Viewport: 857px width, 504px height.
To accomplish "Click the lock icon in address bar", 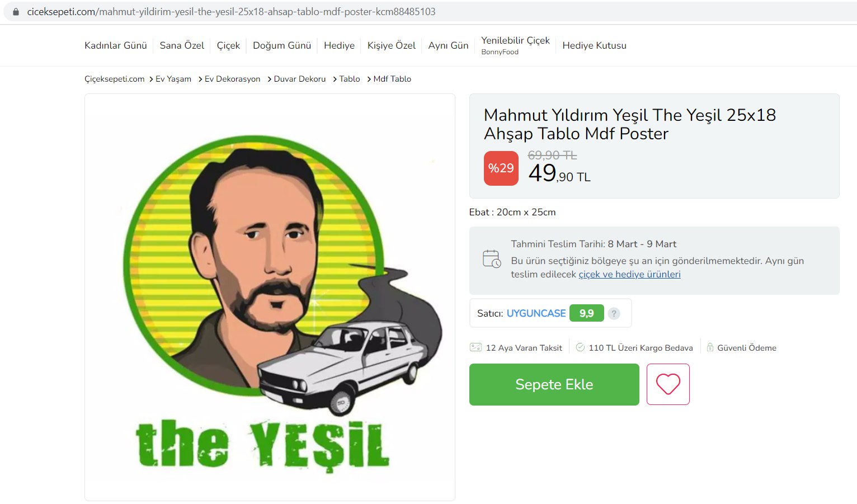I will pos(16,12).
